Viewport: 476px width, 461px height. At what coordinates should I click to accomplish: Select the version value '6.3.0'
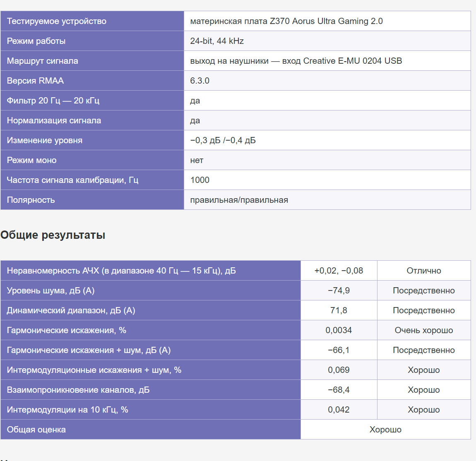(200, 81)
